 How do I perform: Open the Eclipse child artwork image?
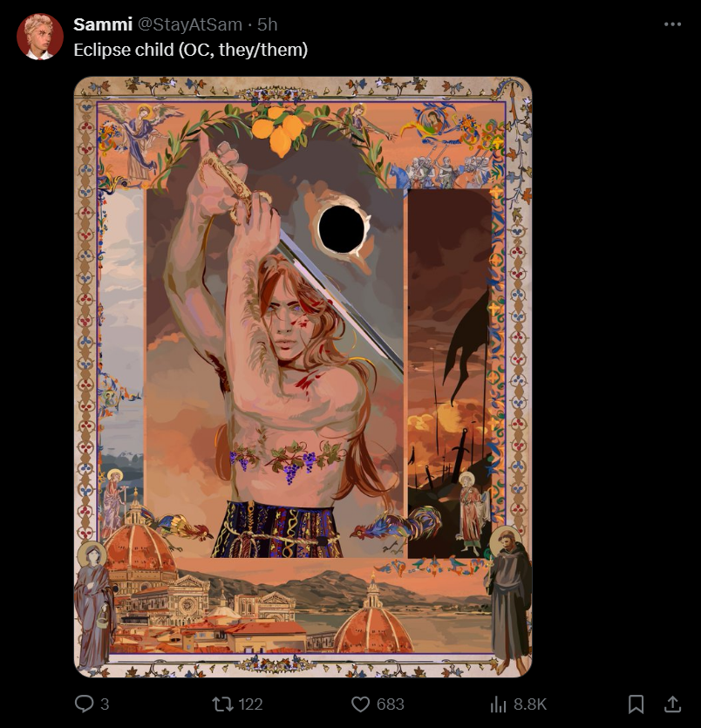[303, 377]
